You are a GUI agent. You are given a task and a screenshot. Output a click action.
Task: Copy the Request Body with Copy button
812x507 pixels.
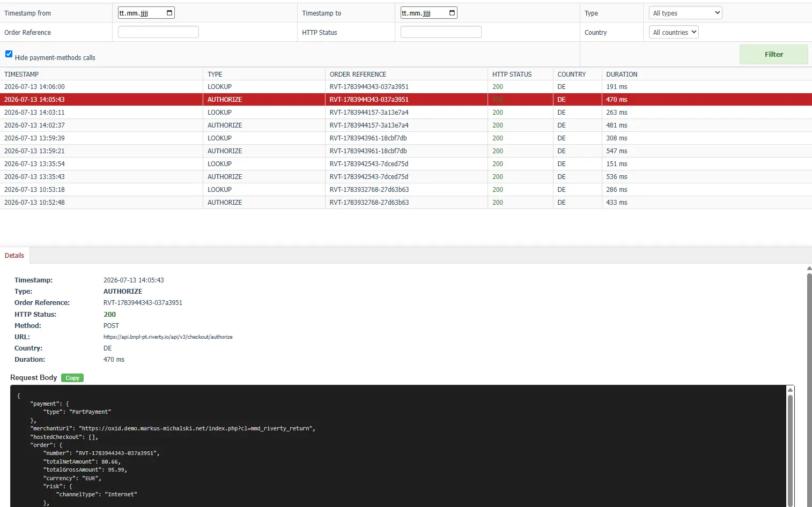coord(72,378)
